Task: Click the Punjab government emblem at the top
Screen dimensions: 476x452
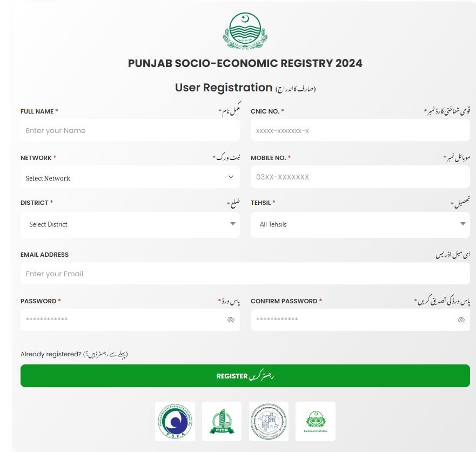Action: (246, 31)
